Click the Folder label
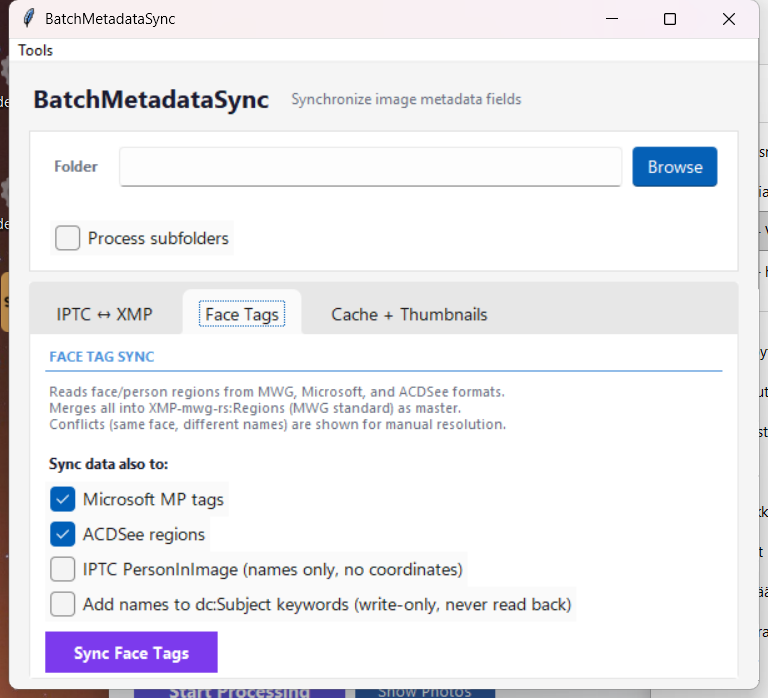Image resolution: width=768 pixels, height=698 pixels. click(x=76, y=167)
